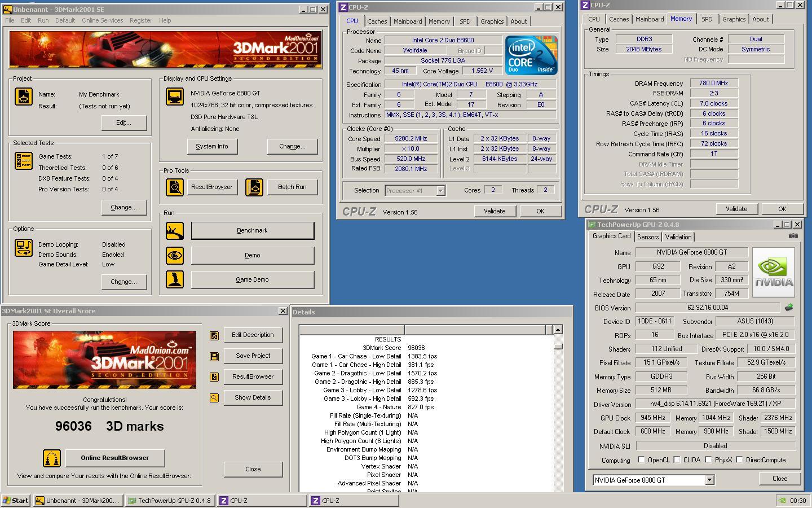Image resolution: width=812 pixels, height=508 pixels.
Task: Click the Selected Tests checklist icon
Action: pos(23,161)
